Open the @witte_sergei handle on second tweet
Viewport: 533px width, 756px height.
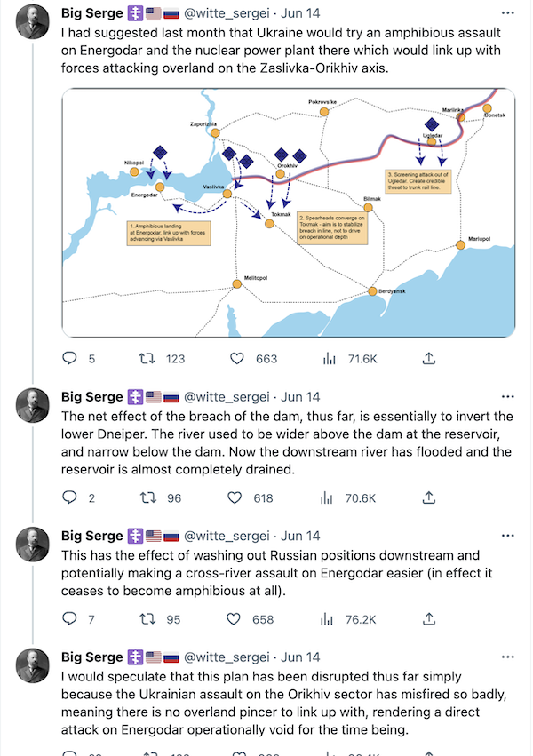tap(226, 396)
